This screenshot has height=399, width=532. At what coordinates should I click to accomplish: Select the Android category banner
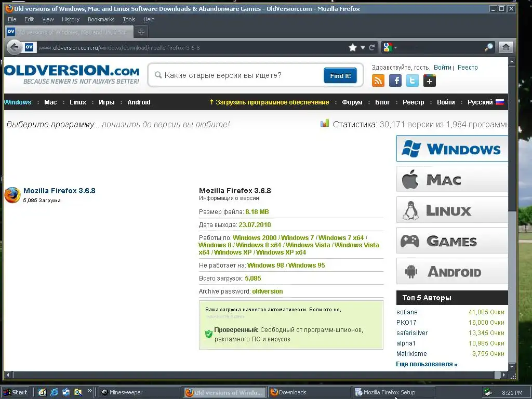[452, 271]
